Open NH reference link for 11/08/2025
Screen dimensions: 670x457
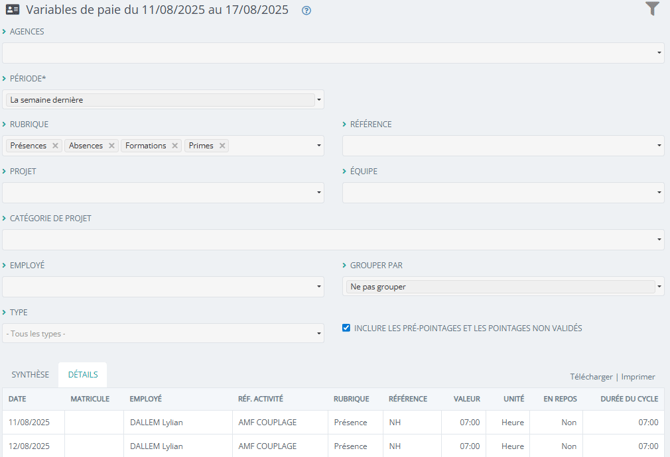click(x=395, y=422)
